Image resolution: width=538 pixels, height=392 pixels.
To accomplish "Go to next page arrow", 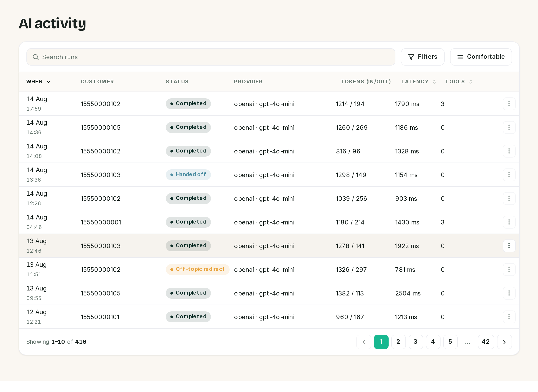I will tap(504, 342).
